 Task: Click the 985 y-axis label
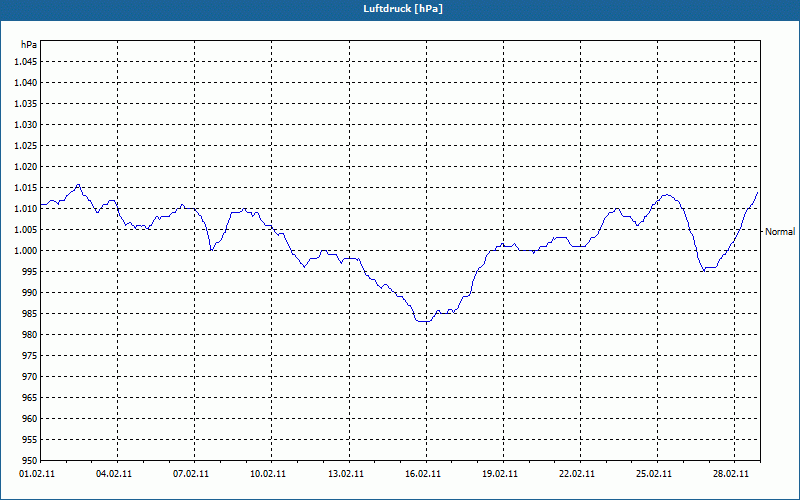(30, 314)
